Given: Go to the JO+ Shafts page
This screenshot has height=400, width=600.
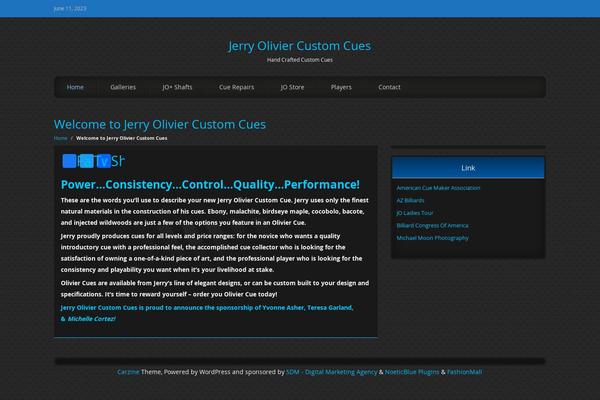Looking at the screenshot, I should click(177, 87).
